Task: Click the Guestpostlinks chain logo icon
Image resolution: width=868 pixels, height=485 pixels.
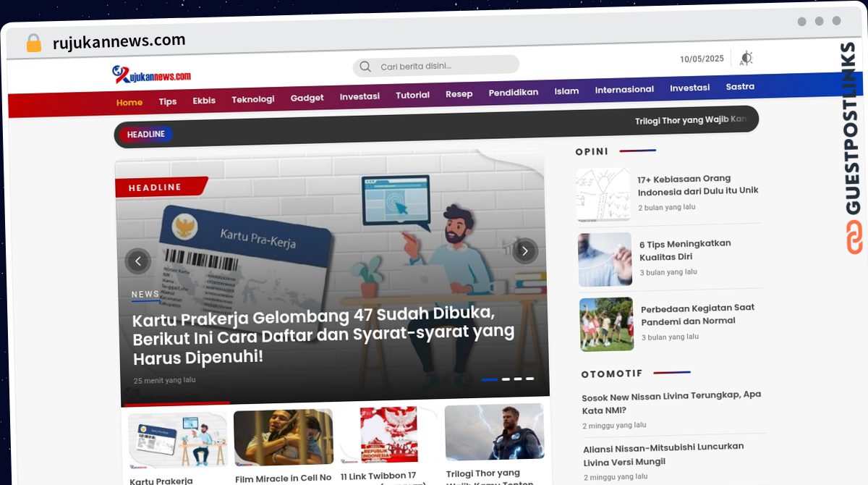Action: 854,237
